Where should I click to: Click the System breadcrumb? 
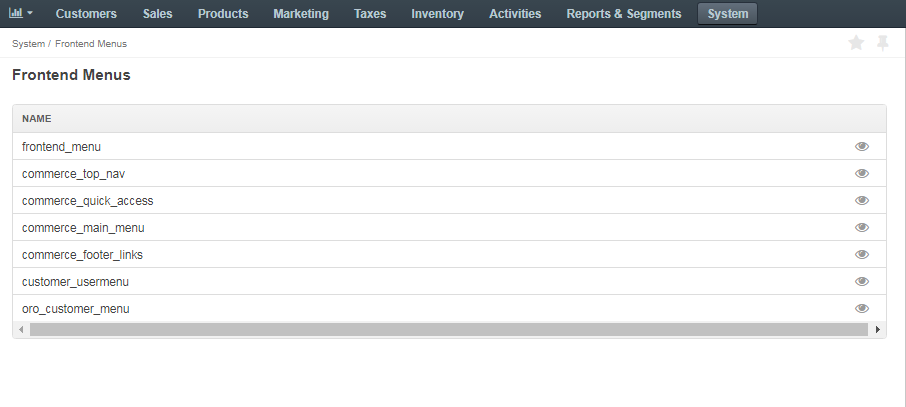click(28, 44)
